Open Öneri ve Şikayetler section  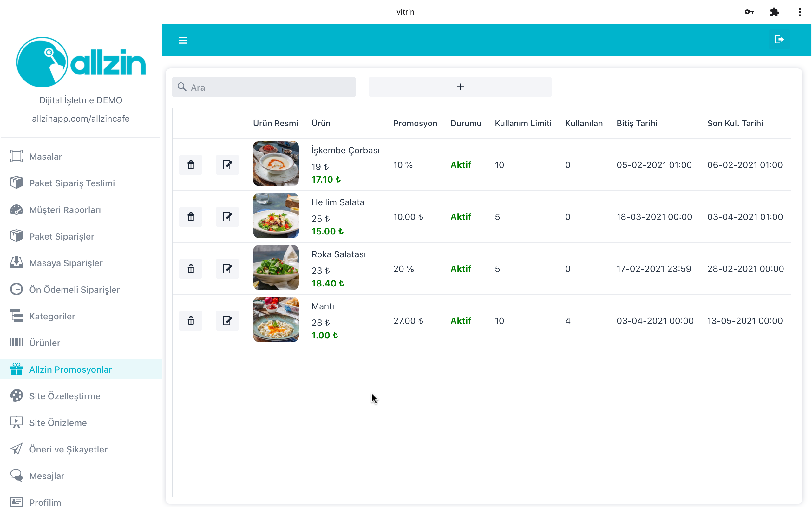point(68,449)
